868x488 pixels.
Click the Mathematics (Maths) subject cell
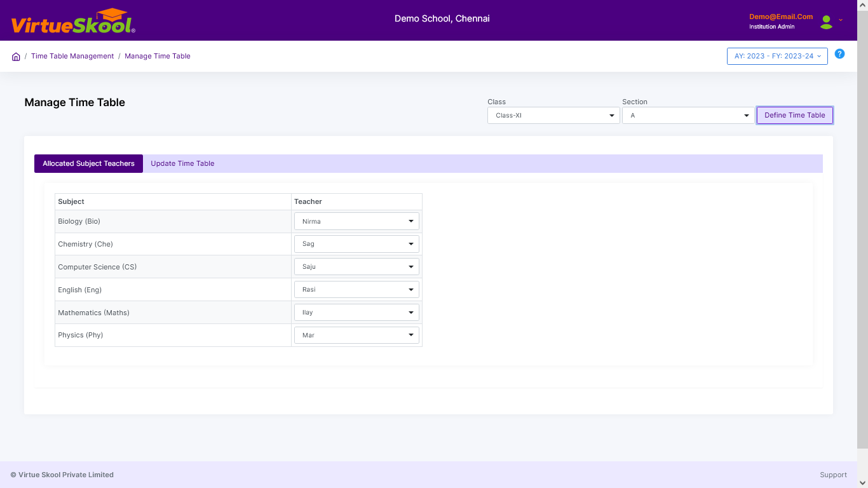click(173, 313)
